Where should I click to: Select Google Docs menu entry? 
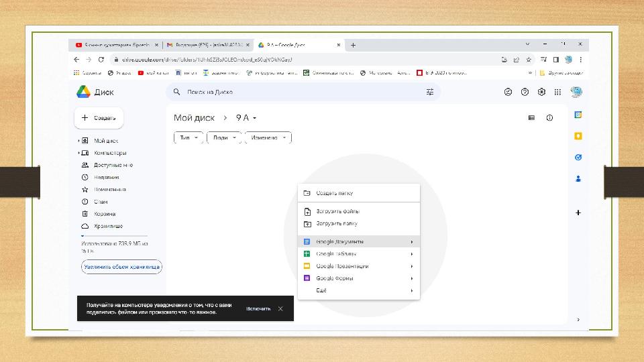358,242
